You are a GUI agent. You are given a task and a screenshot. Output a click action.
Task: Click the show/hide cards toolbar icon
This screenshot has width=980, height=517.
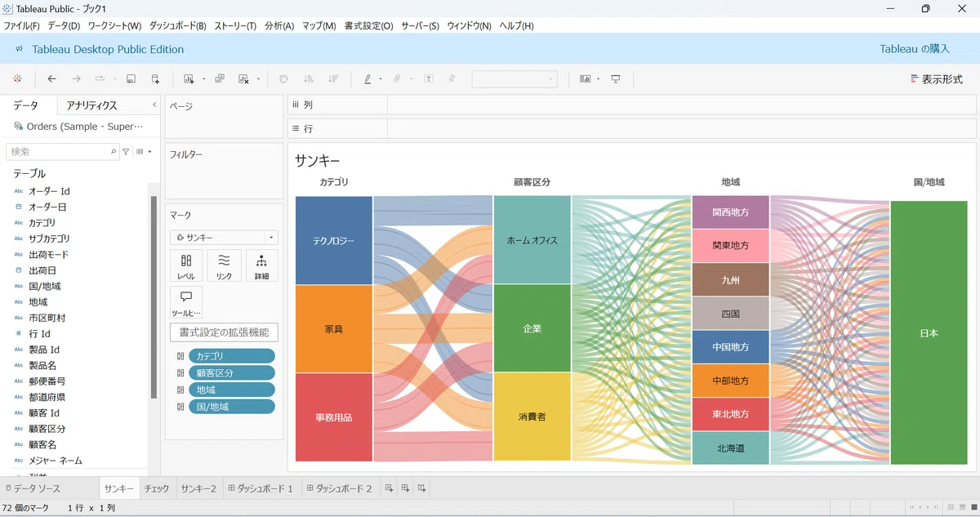tap(585, 79)
